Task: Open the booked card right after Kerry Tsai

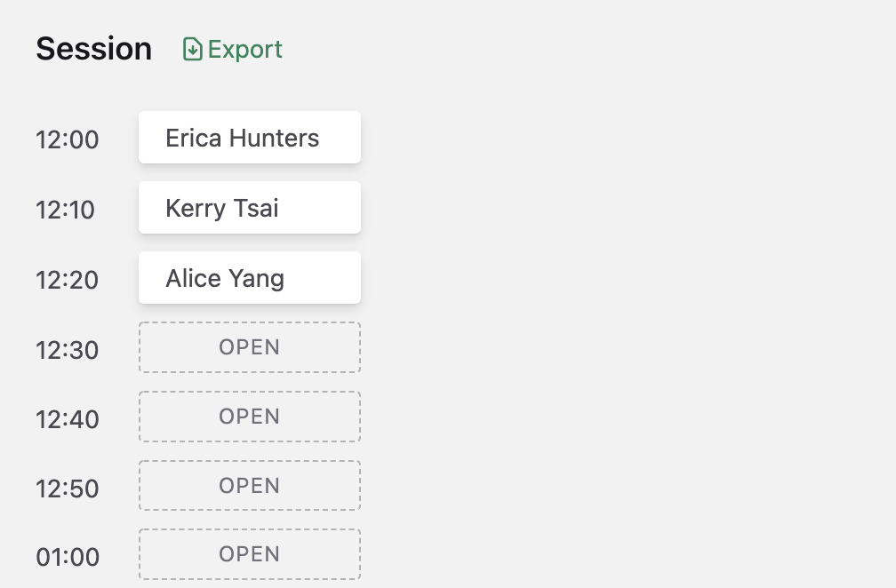Action: coord(250,278)
